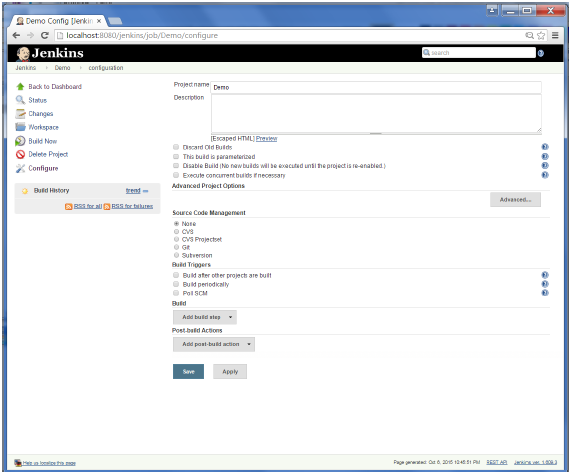The height and width of the screenshot is (474, 571).
Task: Select CVS radio button
Action: (177, 232)
